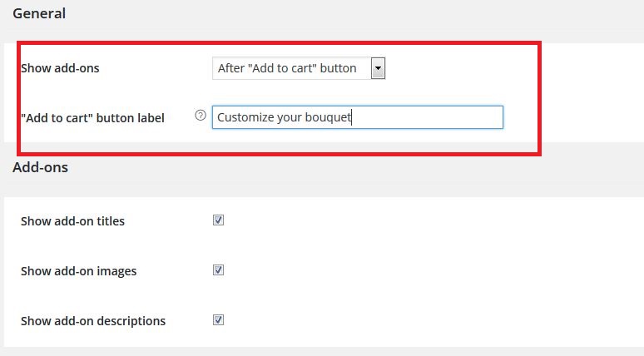This screenshot has height=356, width=644.
Task: Select the 'Add-ons' section heading
Action: point(40,167)
